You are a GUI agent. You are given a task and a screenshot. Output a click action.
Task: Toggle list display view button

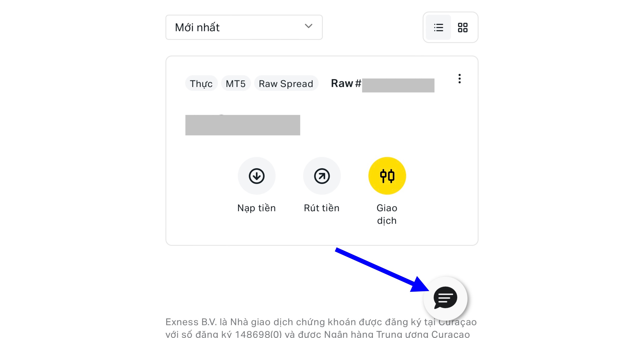(438, 28)
